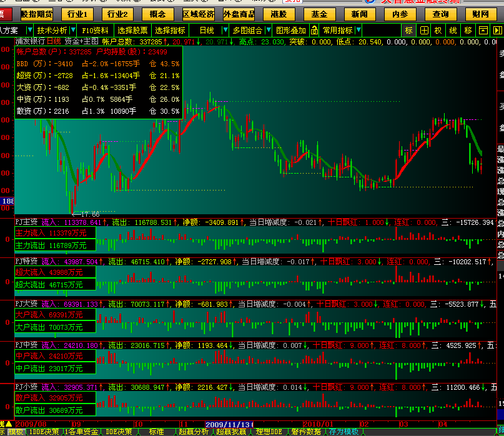The image size is (504, 436).
Task: Switch to the 超赢我赢 bottom tab
Action: (231, 432)
